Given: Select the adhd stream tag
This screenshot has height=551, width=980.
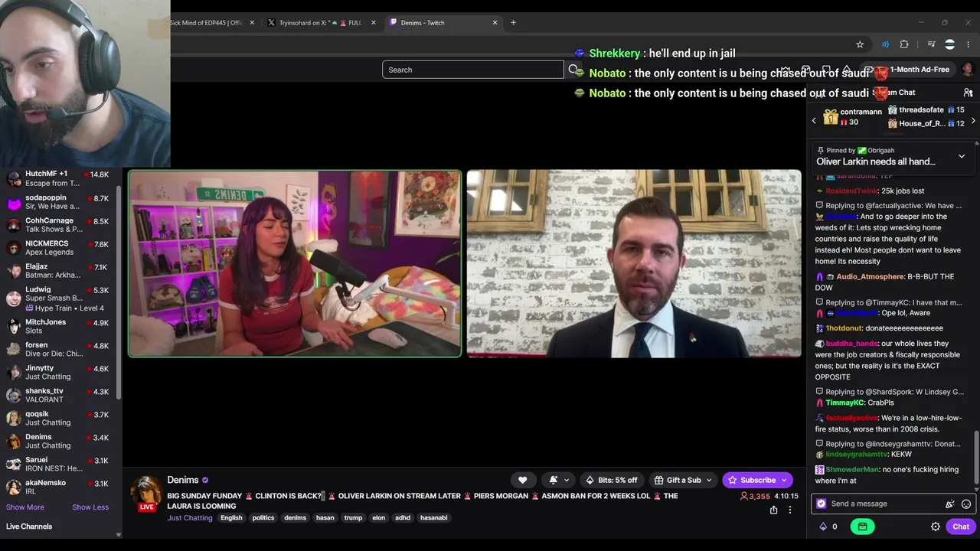Looking at the screenshot, I should [x=403, y=518].
